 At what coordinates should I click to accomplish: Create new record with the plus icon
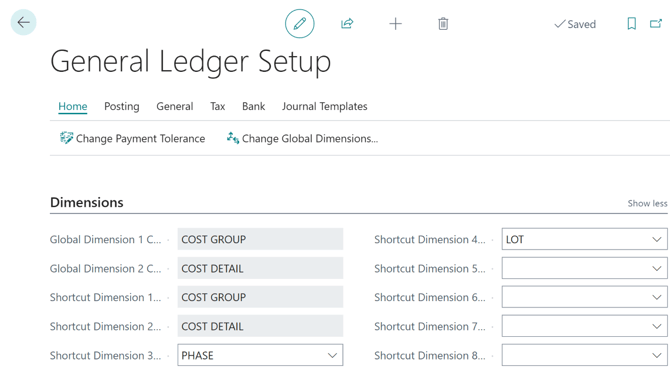[x=395, y=23]
